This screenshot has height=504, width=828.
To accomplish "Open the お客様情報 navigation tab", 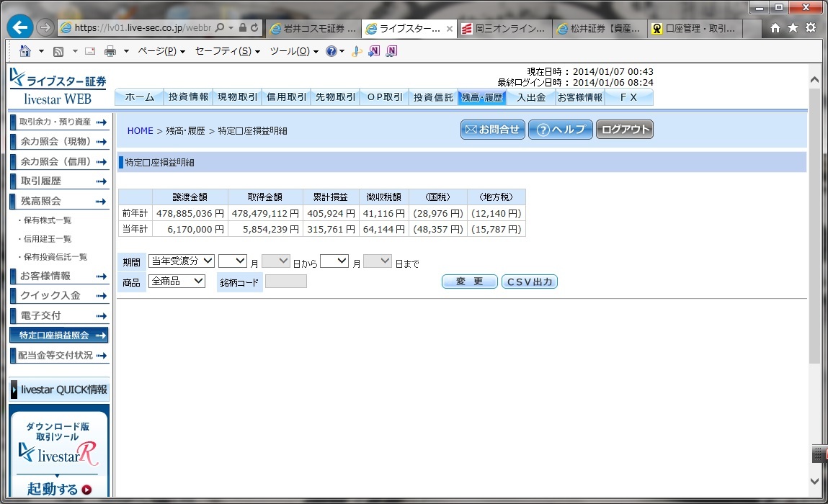I will point(580,97).
